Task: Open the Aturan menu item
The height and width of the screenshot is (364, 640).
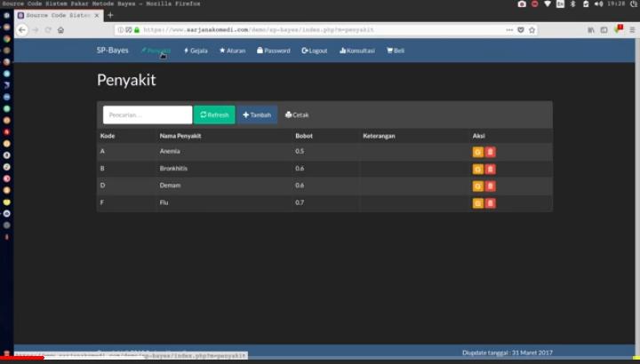Action: click(233, 51)
